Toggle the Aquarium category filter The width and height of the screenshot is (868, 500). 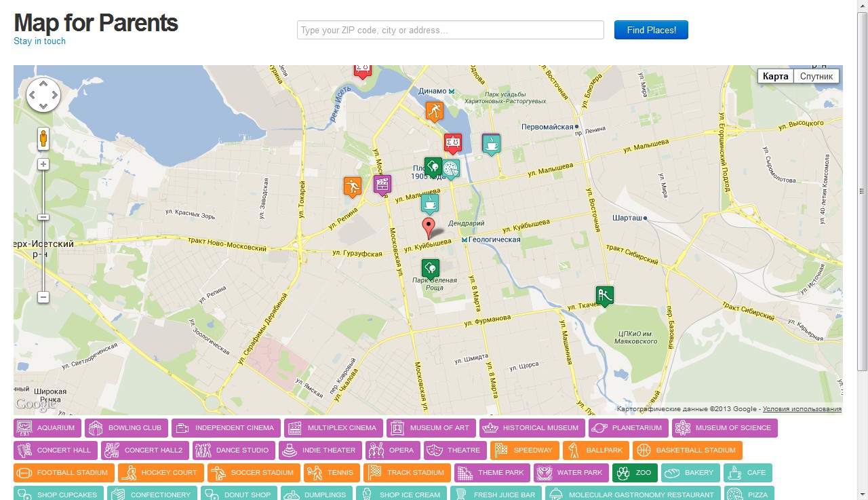[47, 428]
